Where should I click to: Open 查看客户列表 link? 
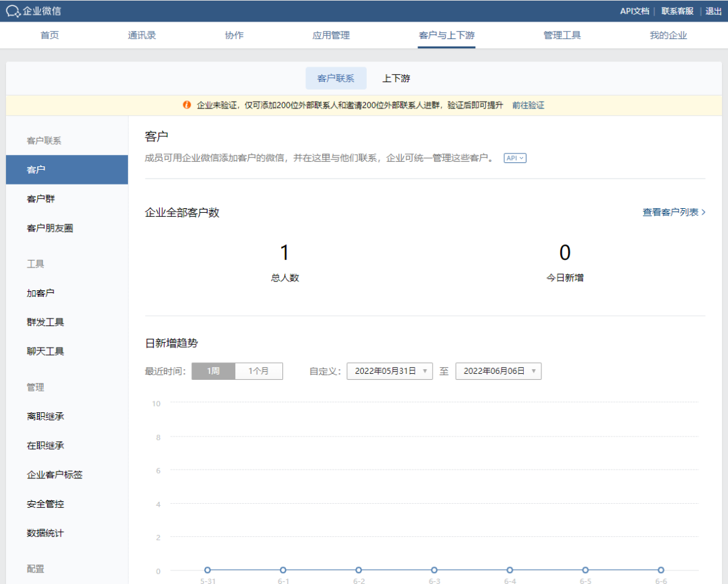tap(673, 212)
